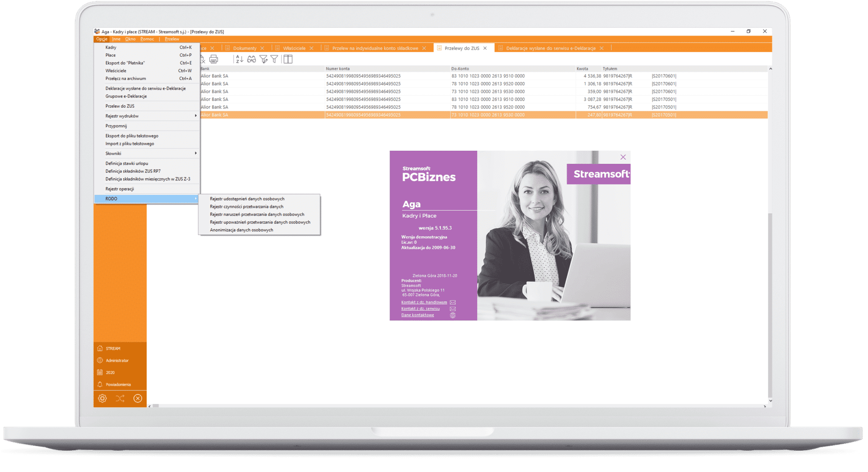Click the plain filter funnel icon
This screenshot has width=868, height=472.
274,59
